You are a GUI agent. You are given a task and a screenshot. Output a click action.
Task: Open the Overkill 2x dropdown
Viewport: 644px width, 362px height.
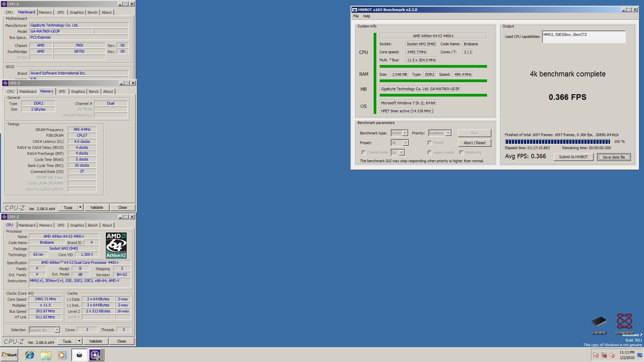pyautogui.click(x=401, y=153)
